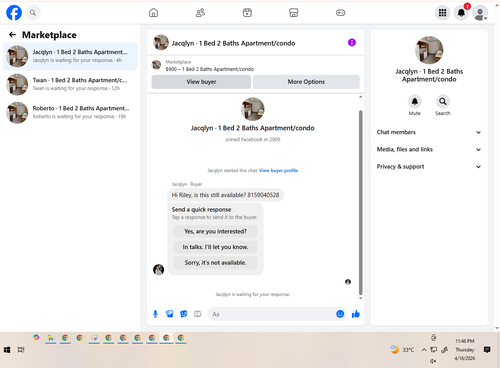Open the weather widget showing 33°C

(402, 350)
